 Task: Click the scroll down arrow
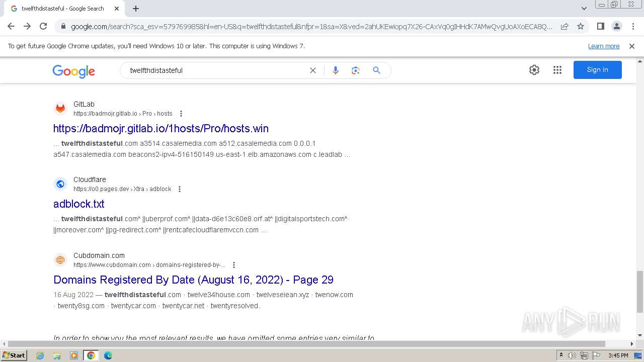coord(640,336)
